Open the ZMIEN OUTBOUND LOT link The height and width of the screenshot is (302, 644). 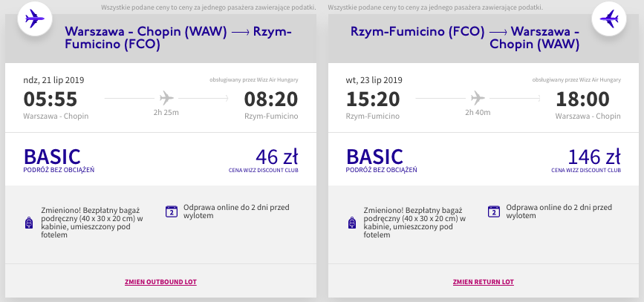pyautogui.click(x=160, y=282)
